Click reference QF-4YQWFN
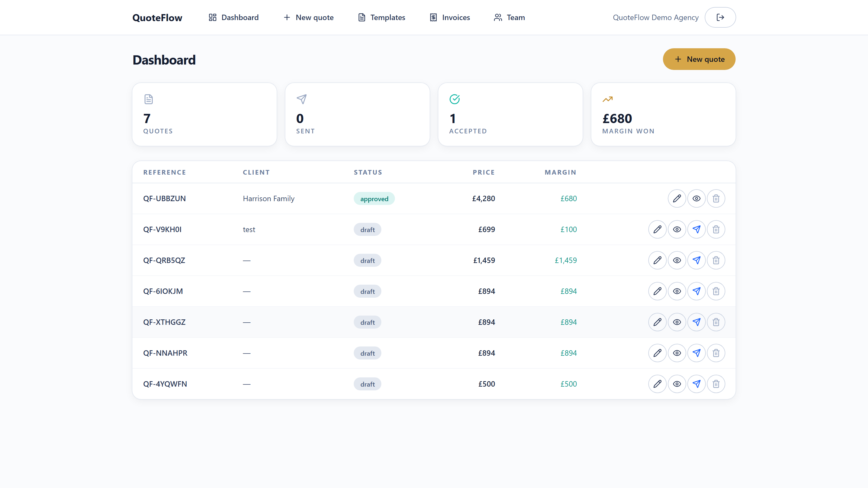868x488 pixels. [x=165, y=384]
